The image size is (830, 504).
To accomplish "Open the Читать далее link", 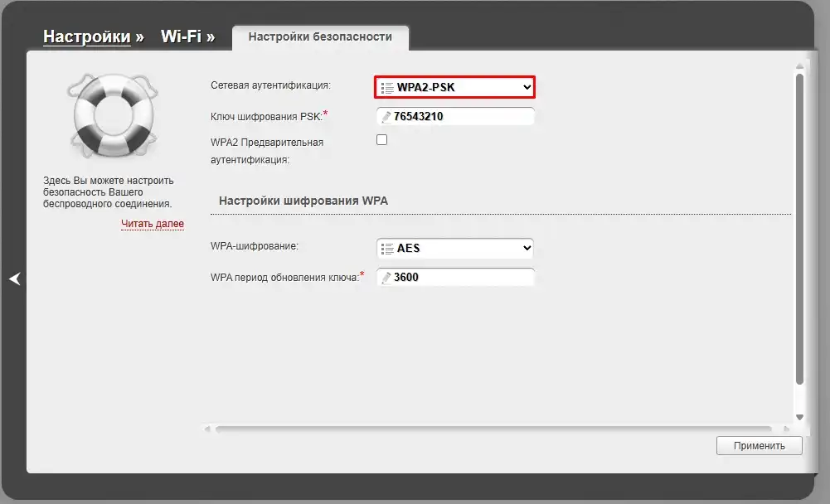I will click(x=153, y=224).
